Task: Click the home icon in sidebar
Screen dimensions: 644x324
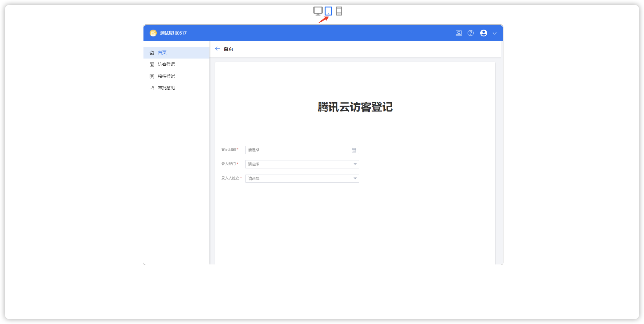Action: pyautogui.click(x=152, y=53)
